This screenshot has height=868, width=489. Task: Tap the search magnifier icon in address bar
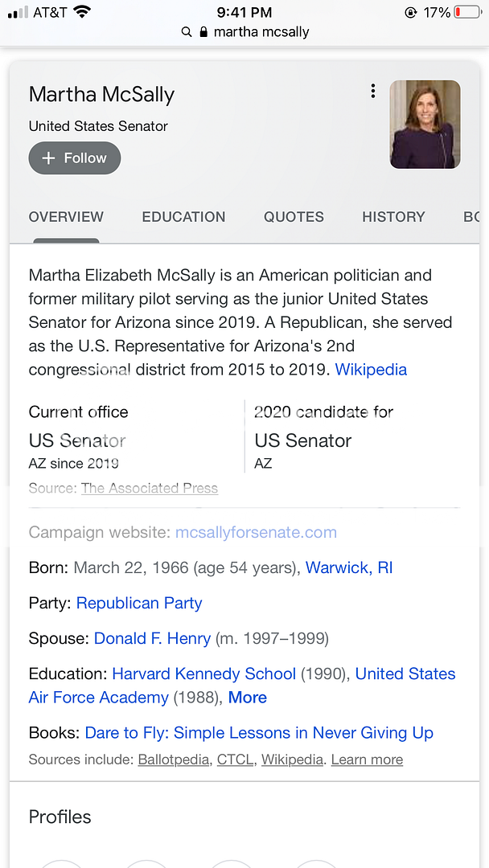tap(187, 32)
